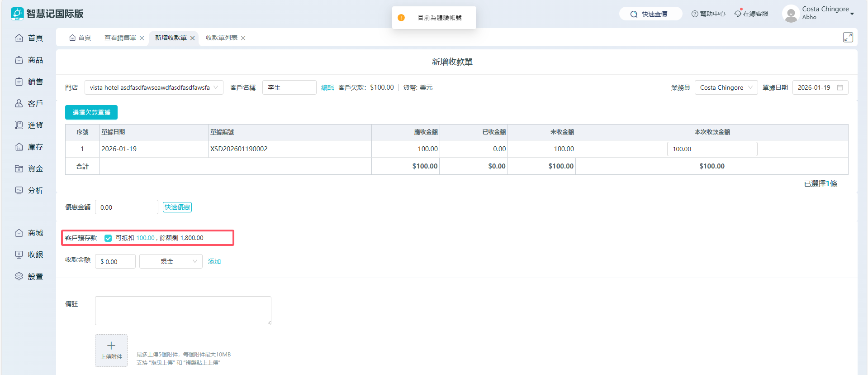
Task: Click the 添加 link beside payment method
Action: point(214,262)
